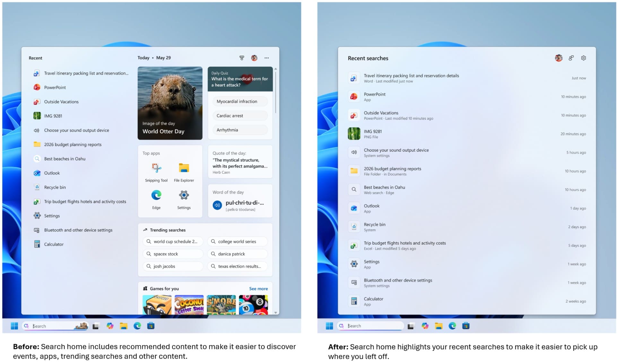Open Recycle bin System in After recent searches
The image size is (618, 364).
(x=467, y=227)
